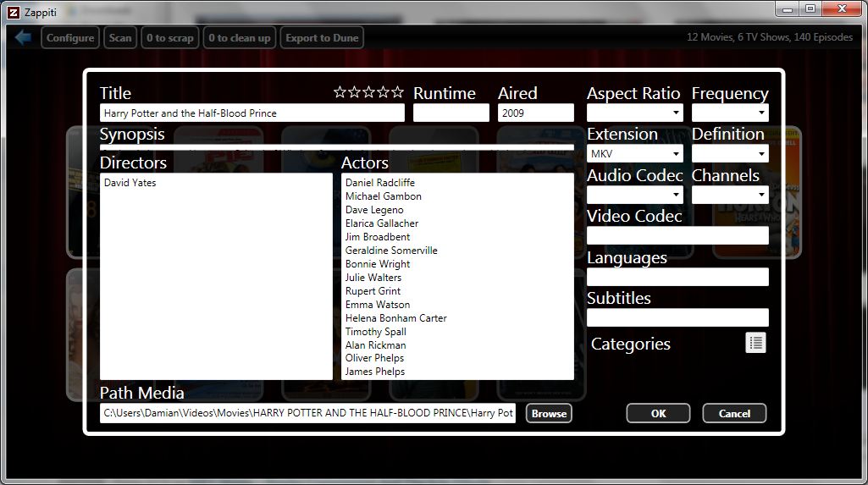Screen dimensions: 868x485
Task: Click the Title input field
Action: click(252, 113)
